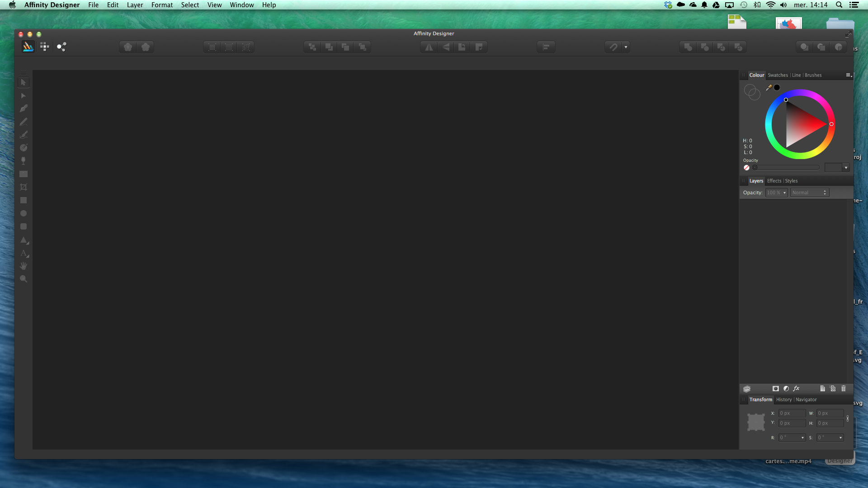Image resolution: width=868 pixels, height=488 pixels.
Task: Pick colour with the eyedropper icon
Action: (x=769, y=88)
